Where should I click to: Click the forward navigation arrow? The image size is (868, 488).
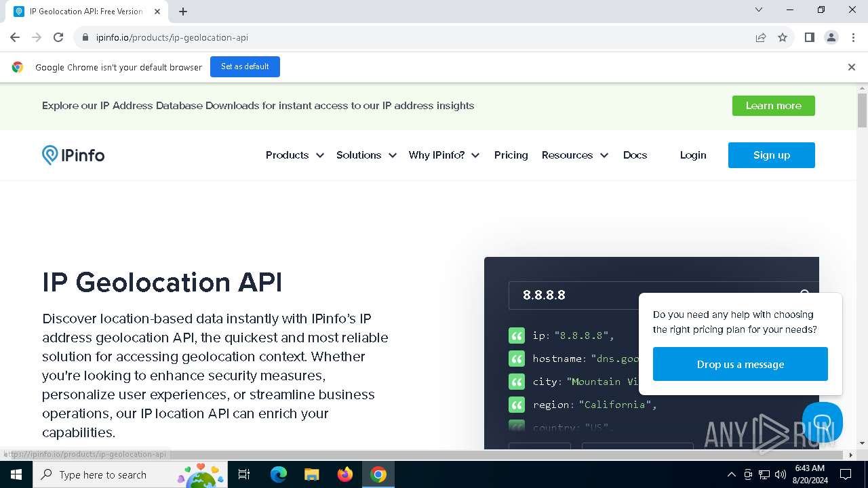(x=37, y=37)
